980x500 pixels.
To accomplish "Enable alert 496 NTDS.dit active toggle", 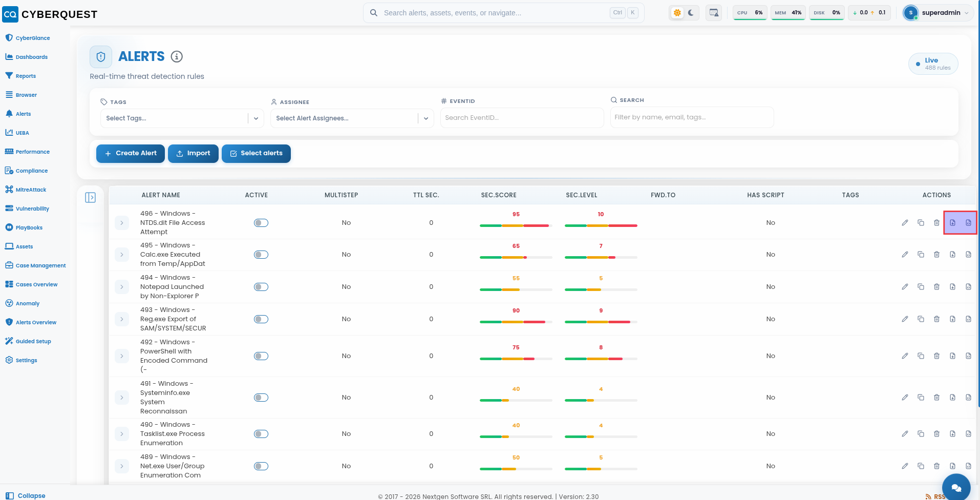I will coord(261,223).
